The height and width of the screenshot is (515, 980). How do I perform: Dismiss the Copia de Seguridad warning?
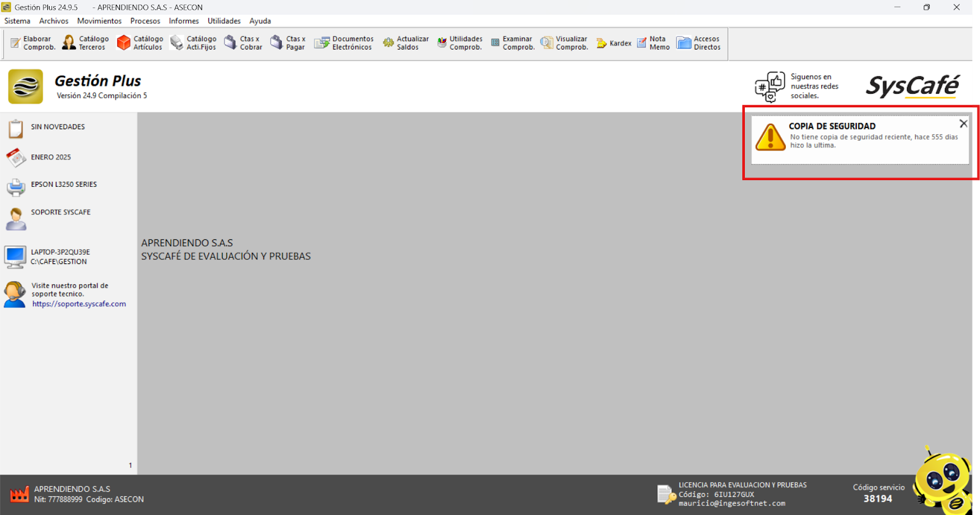[963, 124]
